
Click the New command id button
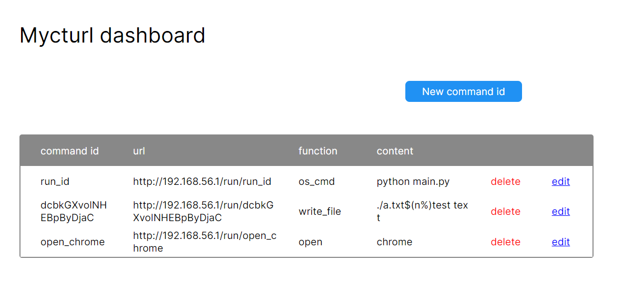coord(463,91)
